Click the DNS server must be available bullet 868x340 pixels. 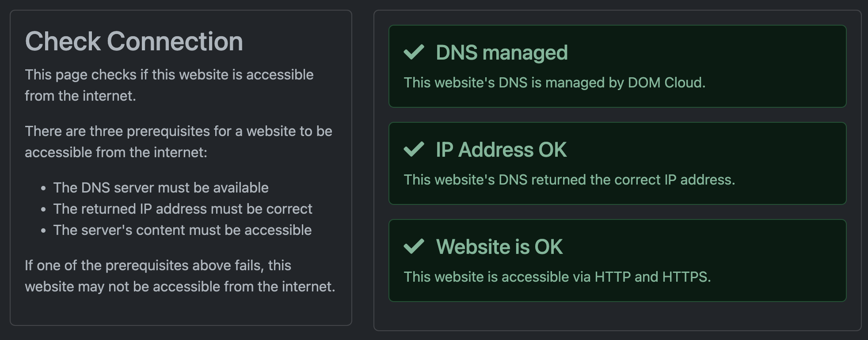pyautogui.click(x=160, y=188)
